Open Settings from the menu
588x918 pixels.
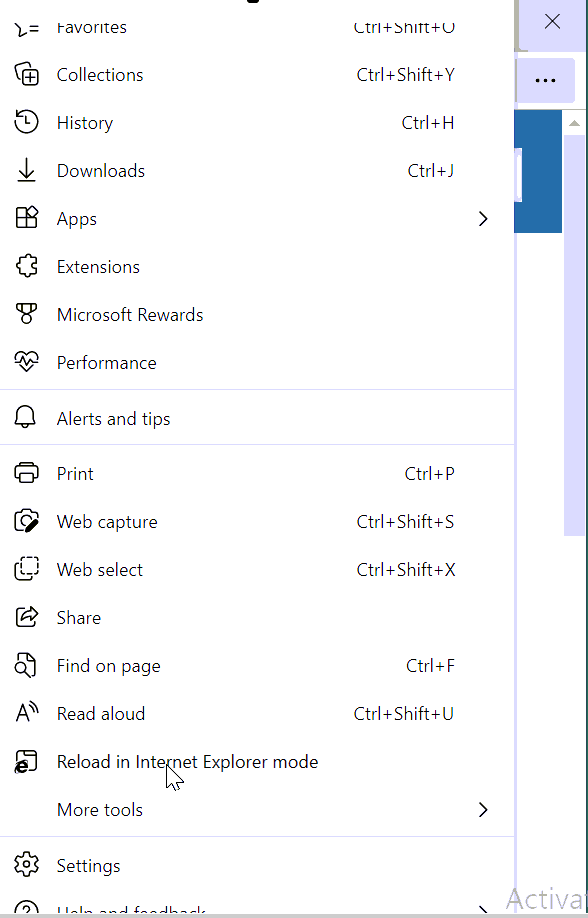pos(257,865)
